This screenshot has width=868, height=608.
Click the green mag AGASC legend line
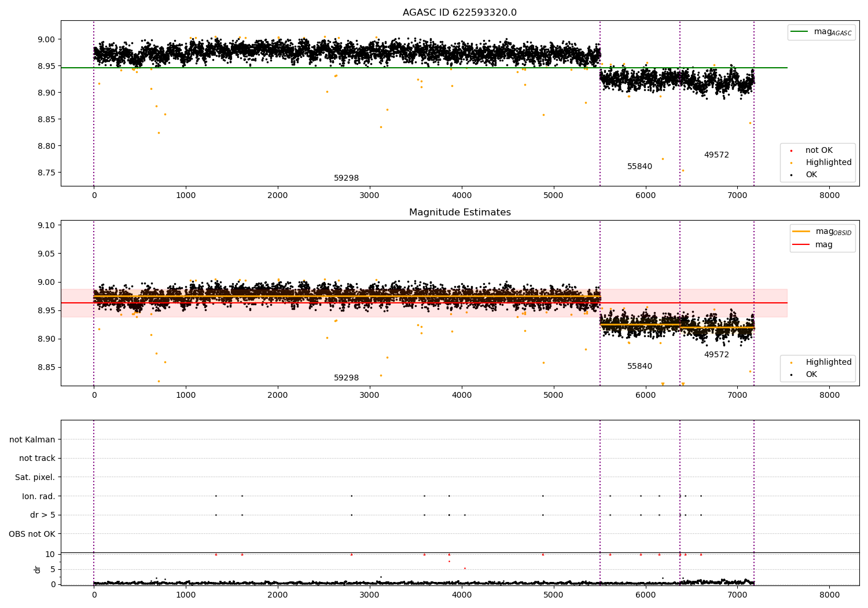tap(799, 32)
